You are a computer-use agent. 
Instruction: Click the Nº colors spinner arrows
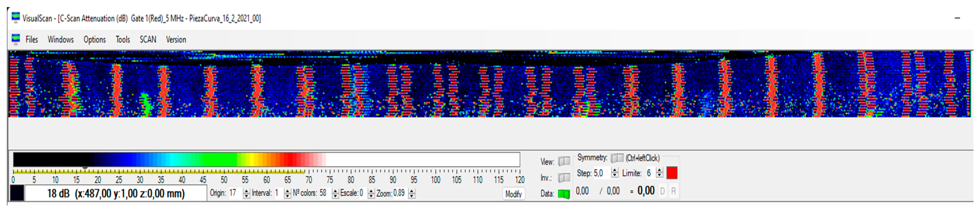[x=335, y=193]
